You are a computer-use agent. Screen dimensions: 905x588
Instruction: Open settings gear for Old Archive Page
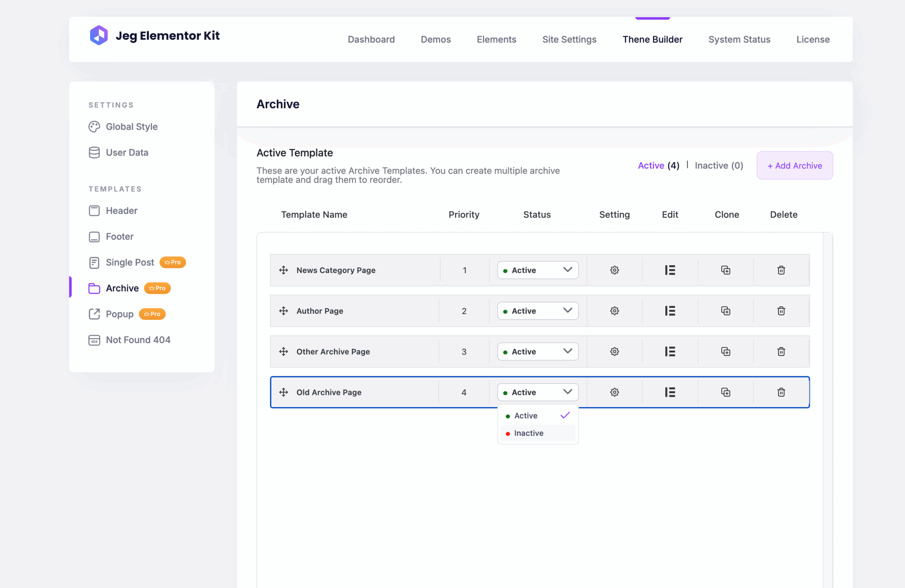(x=614, y=392)
